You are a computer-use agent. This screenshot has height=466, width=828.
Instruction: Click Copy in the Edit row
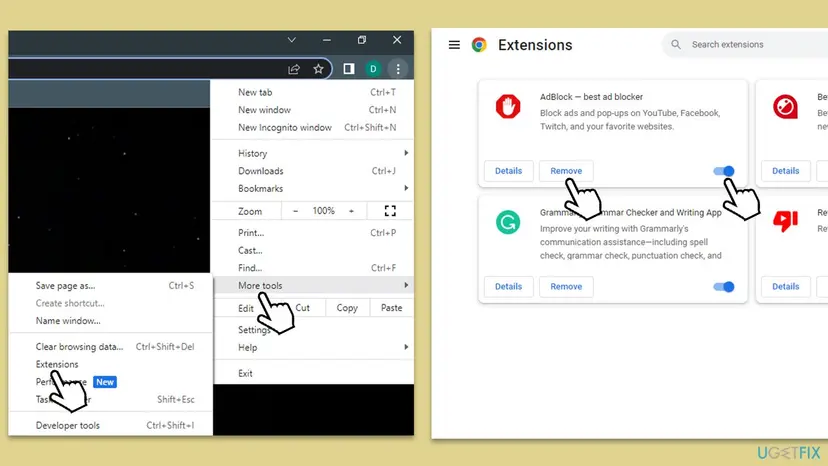point(347,307)
